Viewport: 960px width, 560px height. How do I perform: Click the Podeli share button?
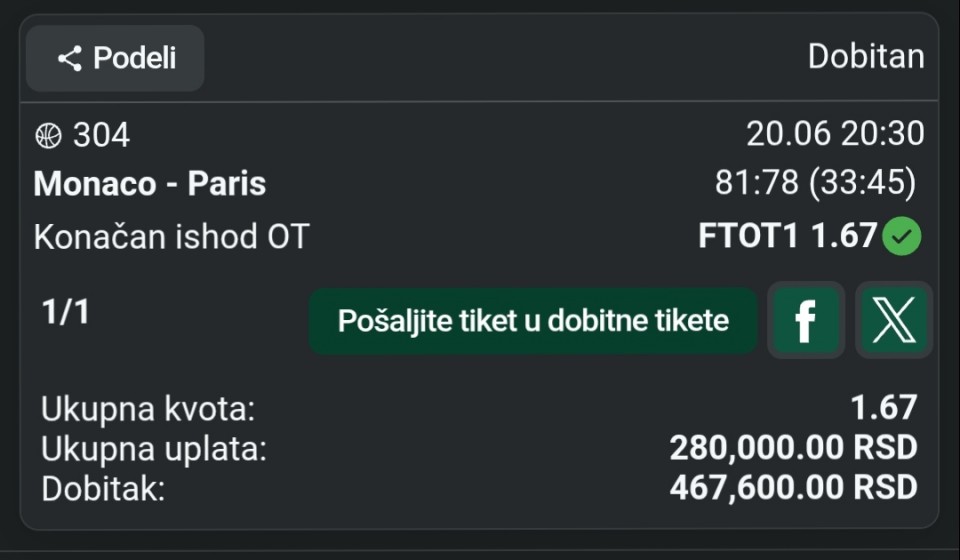point(115,58)
